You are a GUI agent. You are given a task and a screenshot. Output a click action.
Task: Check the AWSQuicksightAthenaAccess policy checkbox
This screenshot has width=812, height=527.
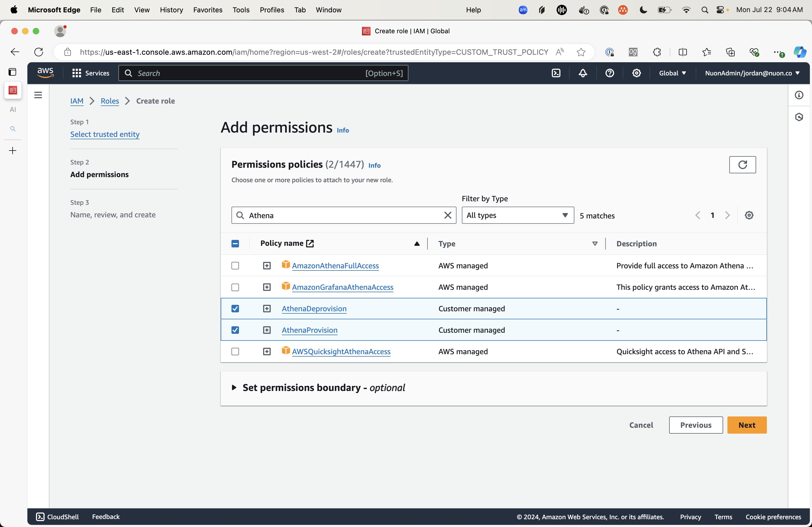pos(235,352)
